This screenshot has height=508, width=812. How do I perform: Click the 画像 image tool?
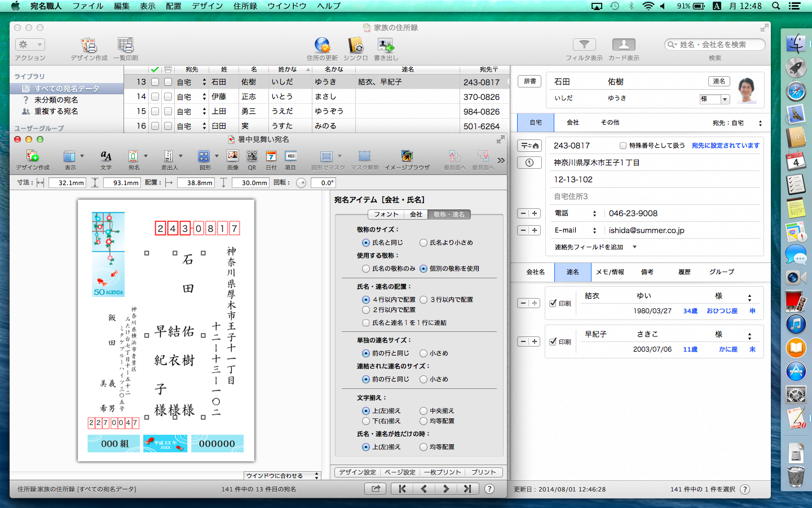coord(232,156)
